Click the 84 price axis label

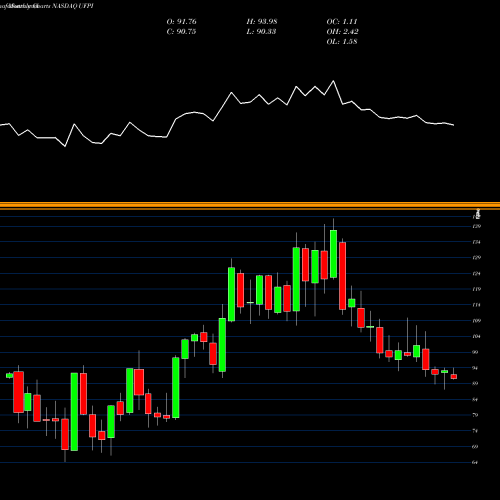[475, 399]
